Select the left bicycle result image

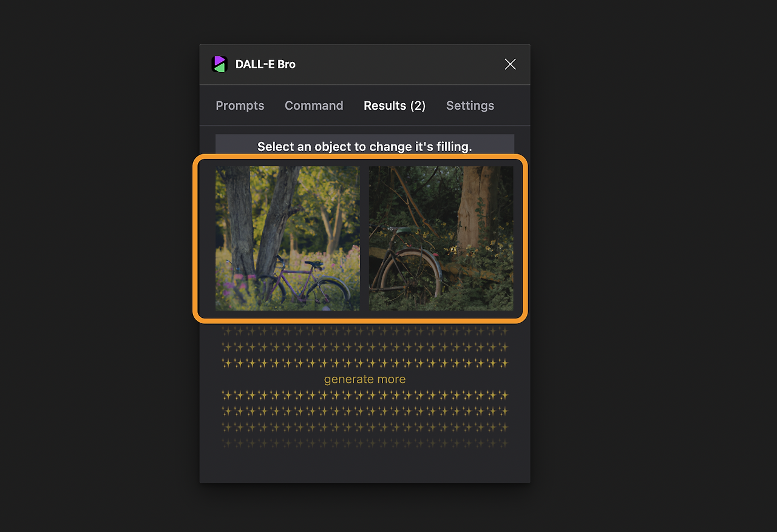coord(287,238)
